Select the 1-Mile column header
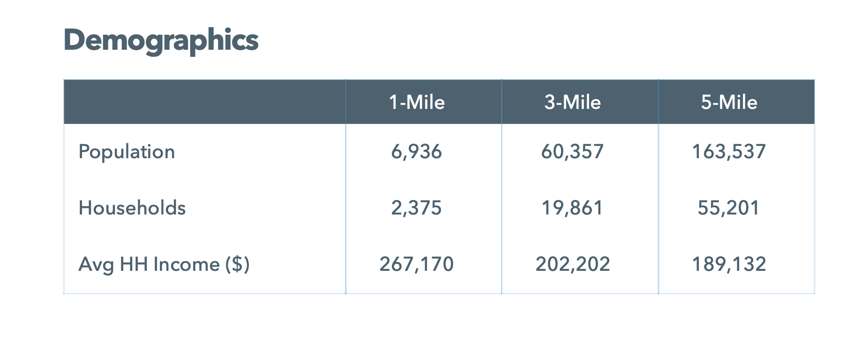 pyautogui.click(x=417, y=102)
